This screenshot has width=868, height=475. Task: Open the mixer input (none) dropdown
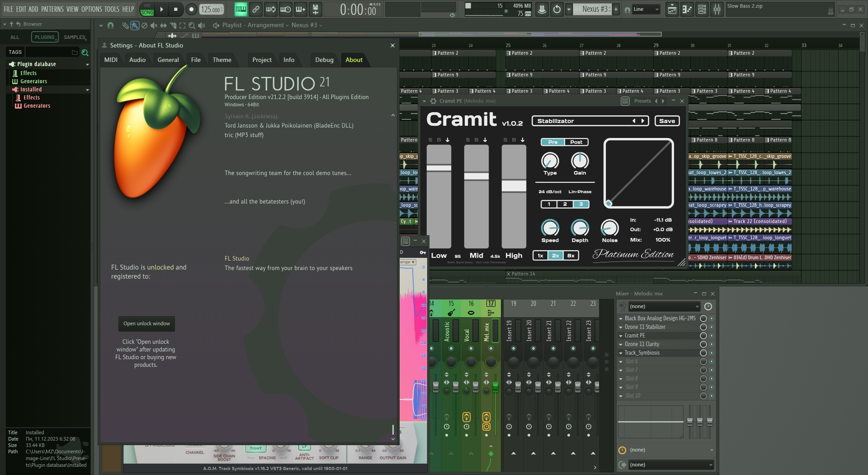(664, 306)
